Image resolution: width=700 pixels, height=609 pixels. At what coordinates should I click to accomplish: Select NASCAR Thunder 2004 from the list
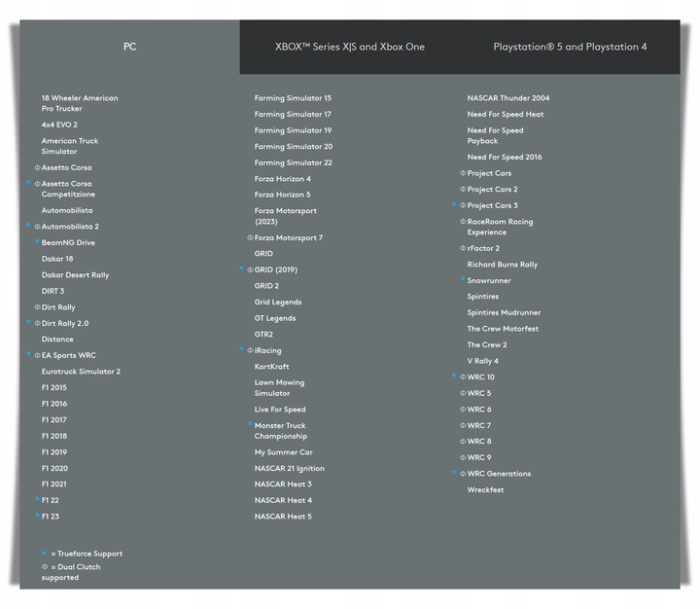507,98
